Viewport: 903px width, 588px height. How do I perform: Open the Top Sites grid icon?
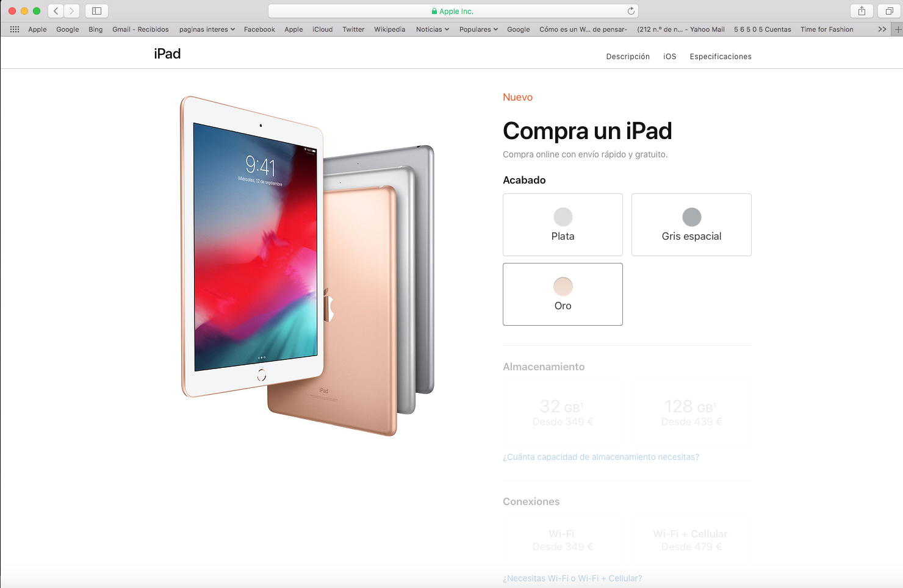click(15, 29)
